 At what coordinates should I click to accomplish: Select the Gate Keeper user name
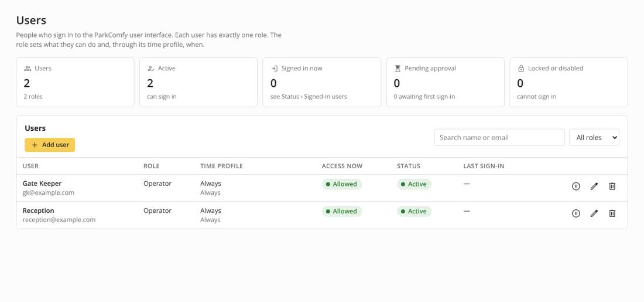click(x=42, y=184)
